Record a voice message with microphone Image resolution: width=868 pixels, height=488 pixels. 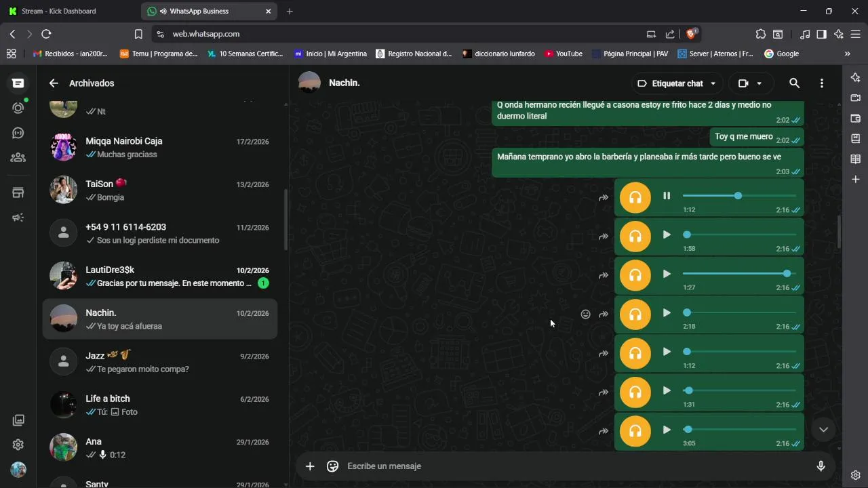821,466
